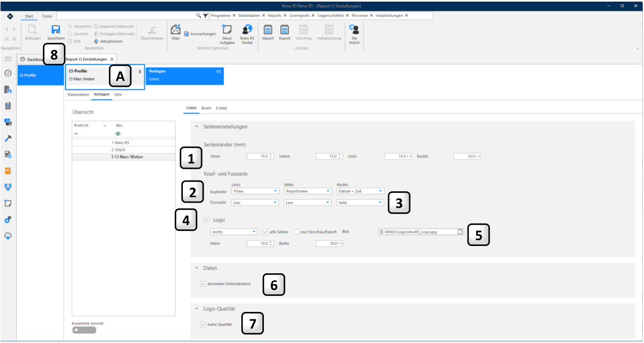
Task: Switch to the E-Mail templates tab
Action: pyautogui.click(x=221, y=108)
